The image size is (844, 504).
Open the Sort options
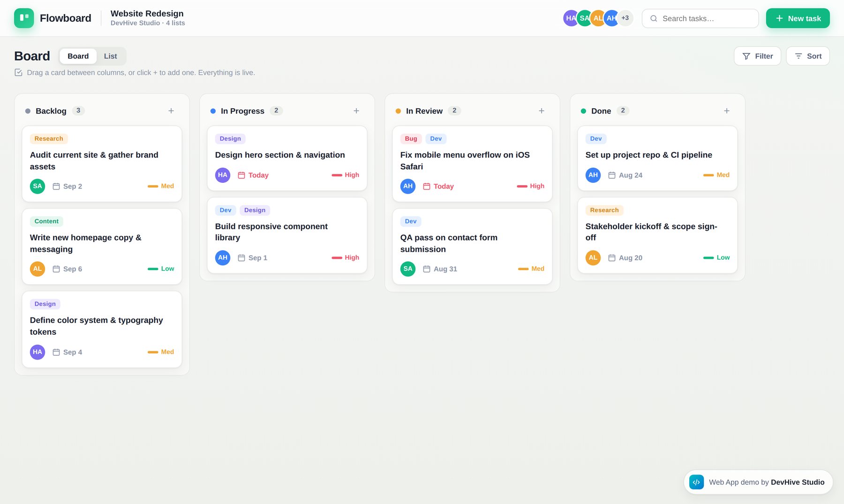coord(808,56)
